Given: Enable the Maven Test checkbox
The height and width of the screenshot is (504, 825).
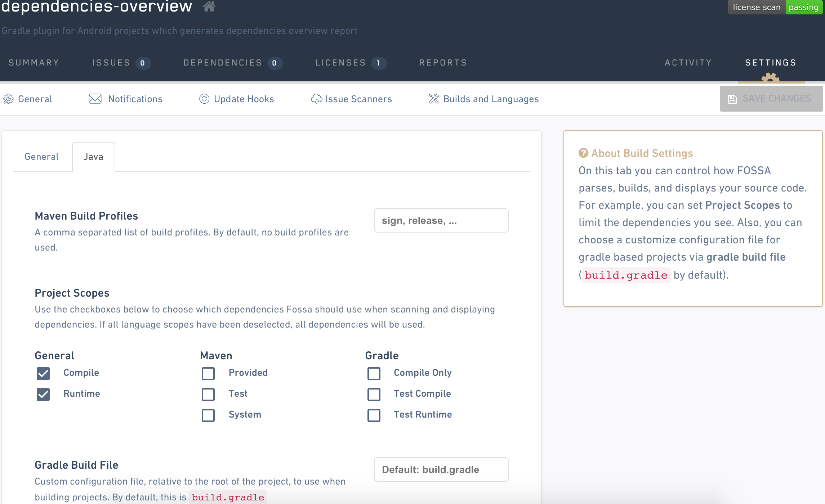Looking at the screenshot, I should (x=208, y=394).
